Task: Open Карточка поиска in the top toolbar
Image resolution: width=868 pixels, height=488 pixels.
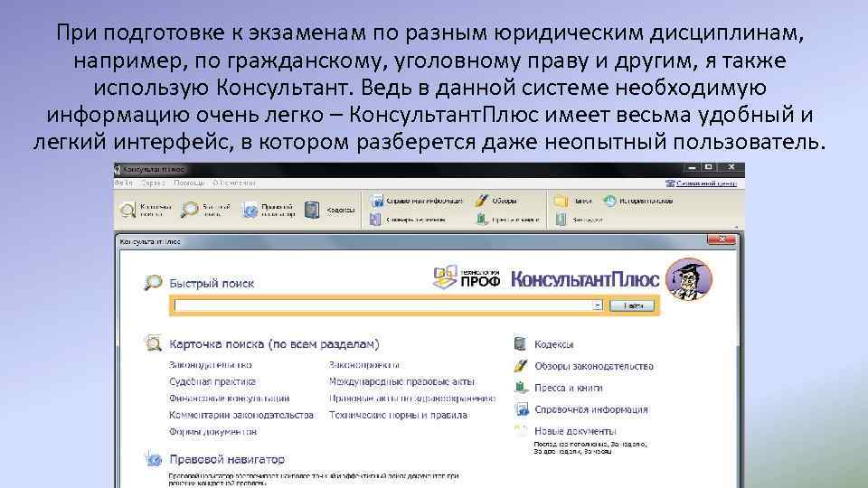Action: [146, 210]
